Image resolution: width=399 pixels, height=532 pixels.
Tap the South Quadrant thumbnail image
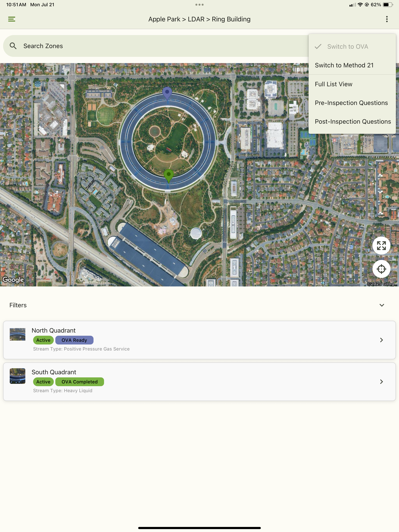pyautogui.click(x=17, y=376)
